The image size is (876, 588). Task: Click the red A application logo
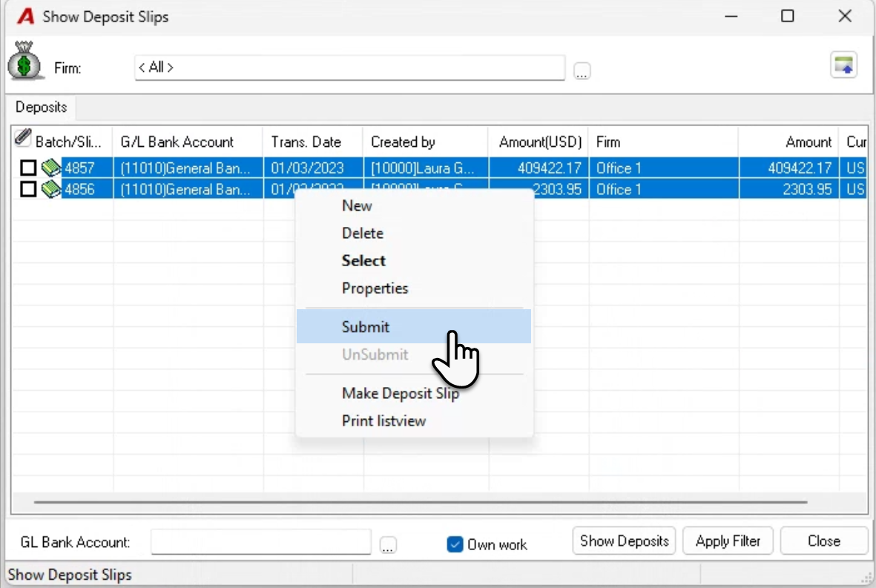(x=25, y=16)
